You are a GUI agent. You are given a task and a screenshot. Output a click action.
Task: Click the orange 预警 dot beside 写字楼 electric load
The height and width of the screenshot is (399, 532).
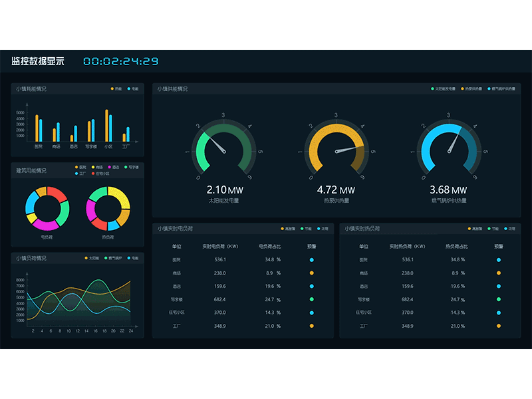(x=311, y=299)
